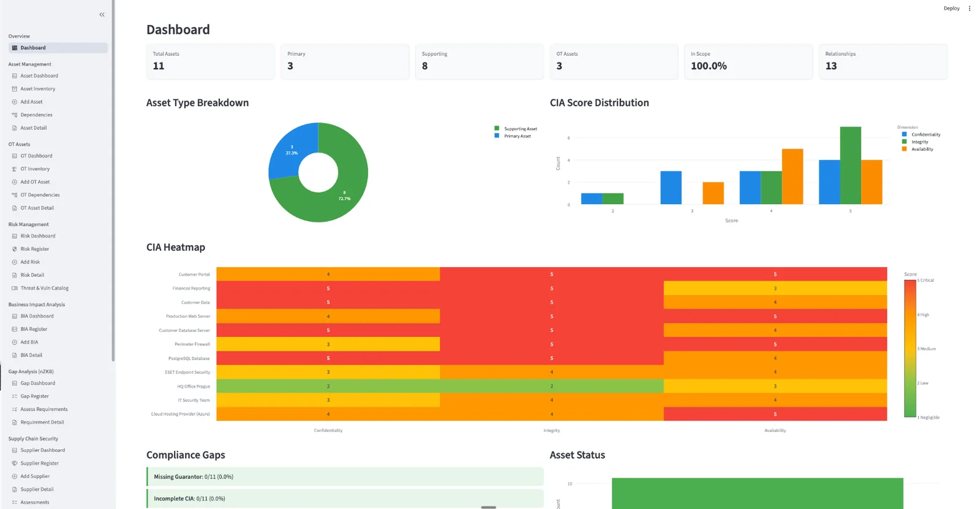Click the 'Relationships' 13 value
The image size is (980, 509).
831,66
